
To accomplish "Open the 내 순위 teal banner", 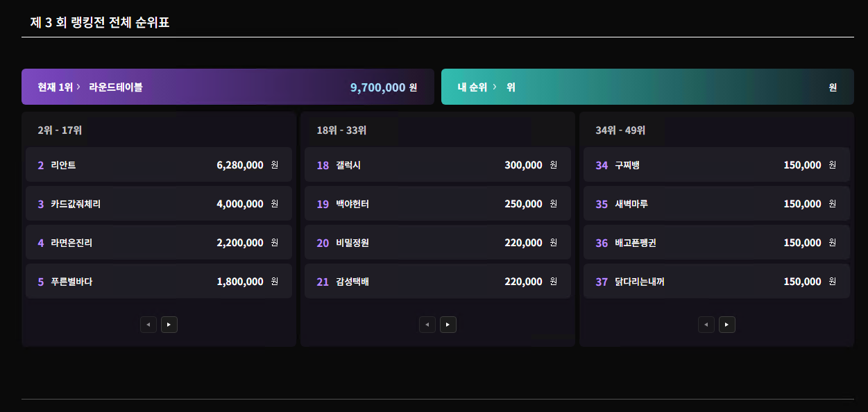I will tap(647, 87).
